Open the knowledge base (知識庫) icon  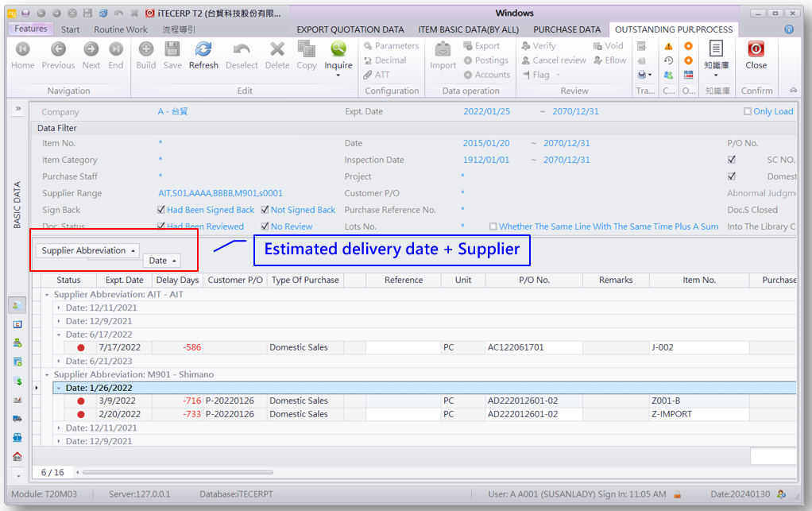coord(716,50)
